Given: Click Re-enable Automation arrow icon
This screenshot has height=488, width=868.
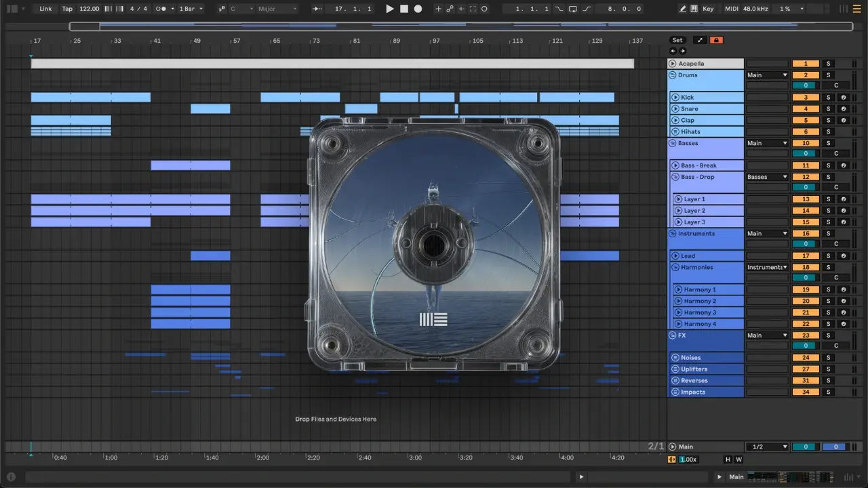Looking at the screenshot, I should [461, 9].
